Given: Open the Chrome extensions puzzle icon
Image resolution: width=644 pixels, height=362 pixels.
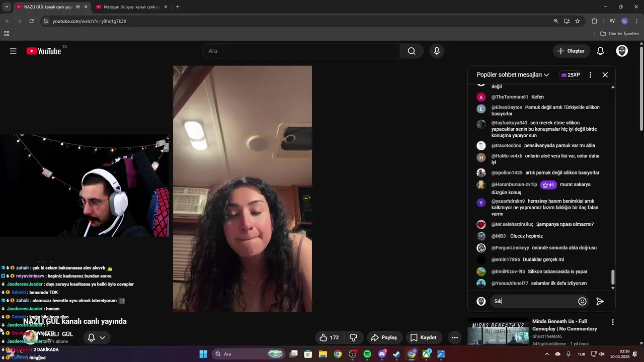Looking at the screenshot, I should pos(594,21).
